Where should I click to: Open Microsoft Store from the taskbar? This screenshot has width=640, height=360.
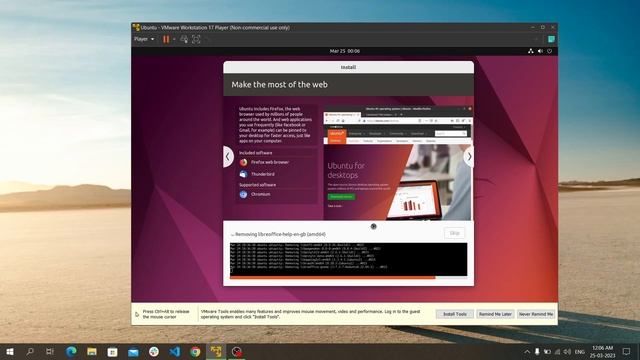click(x=112, y=351)
